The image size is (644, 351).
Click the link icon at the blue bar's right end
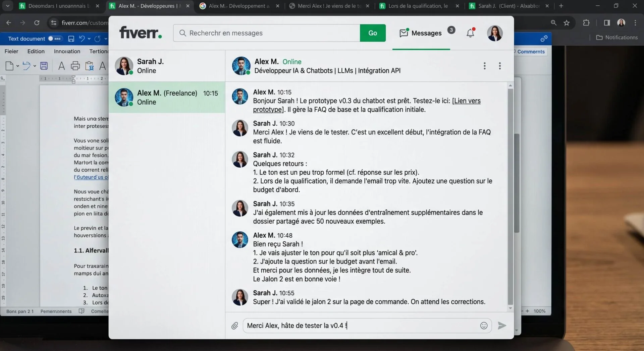544,39
